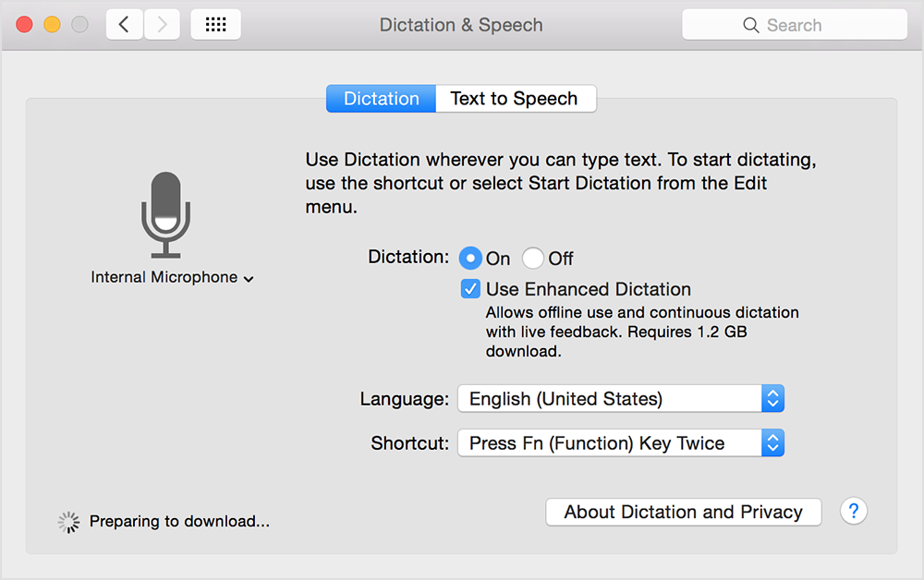Image resolution: width=924 pixels, height=580 pixels.
Task: Expand the Internal Microphone source menu
Action: click(x=172, y=278)
